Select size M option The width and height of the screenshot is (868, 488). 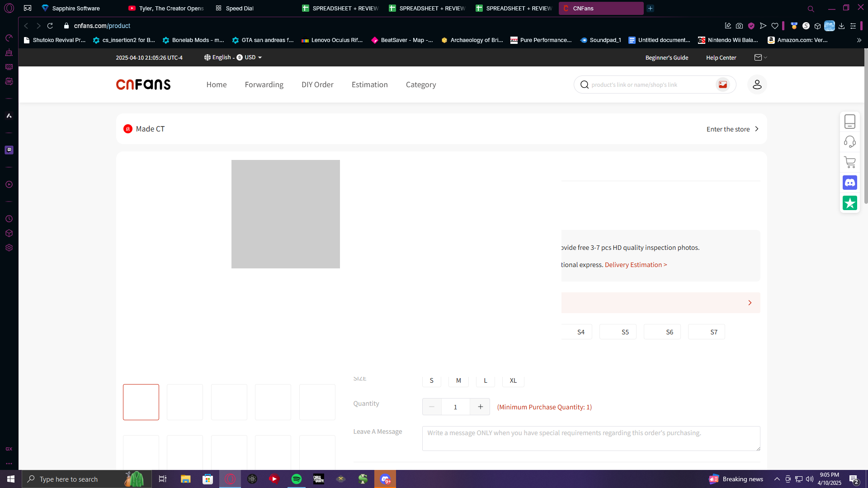pyautogui.click(x=458, y=380)
